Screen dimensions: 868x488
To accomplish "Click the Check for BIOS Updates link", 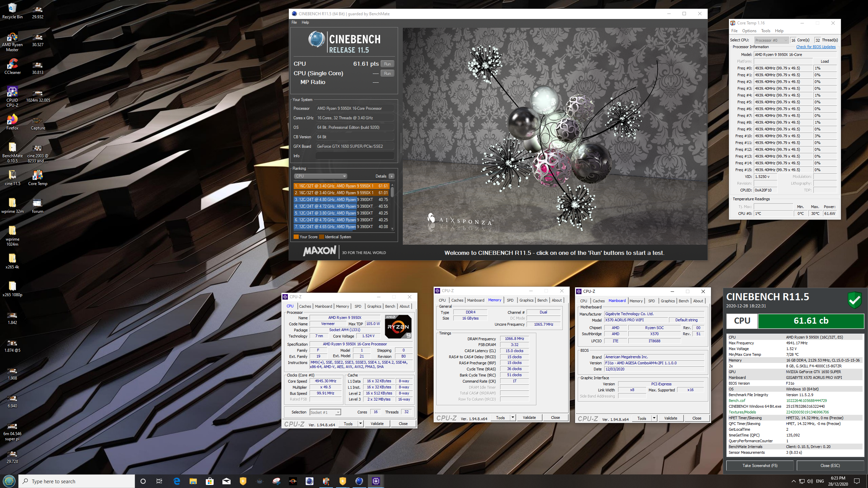I will (x=816, y=47).
